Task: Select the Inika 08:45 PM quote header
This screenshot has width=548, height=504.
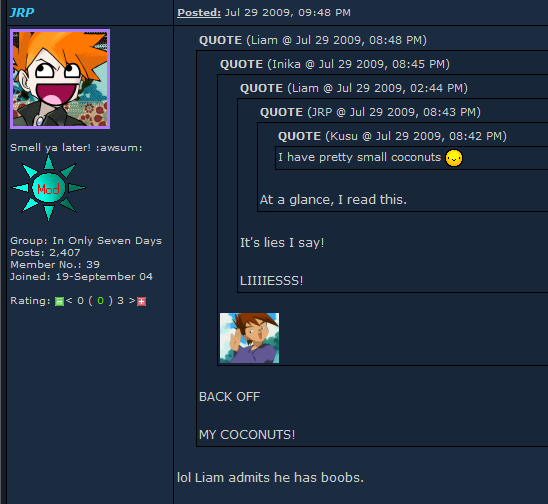Action: point(335,64)
